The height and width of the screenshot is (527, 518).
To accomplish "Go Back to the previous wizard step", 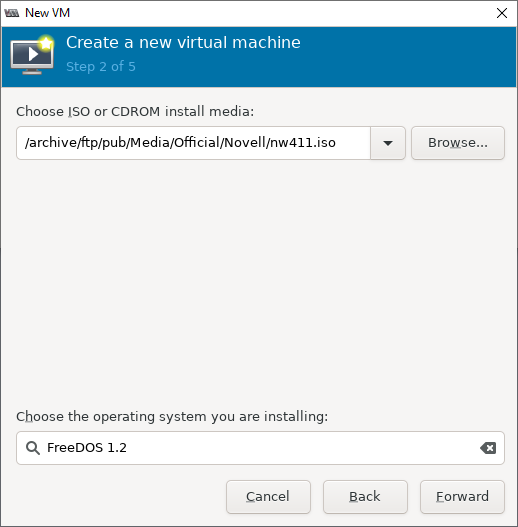I will [x=365, y=497].
